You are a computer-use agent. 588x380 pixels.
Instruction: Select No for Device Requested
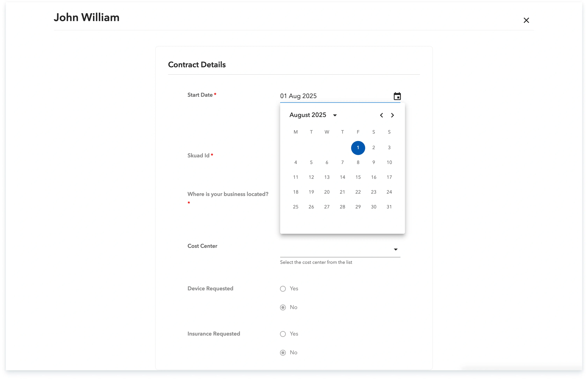pyautogui.click(x=283, y=307)
